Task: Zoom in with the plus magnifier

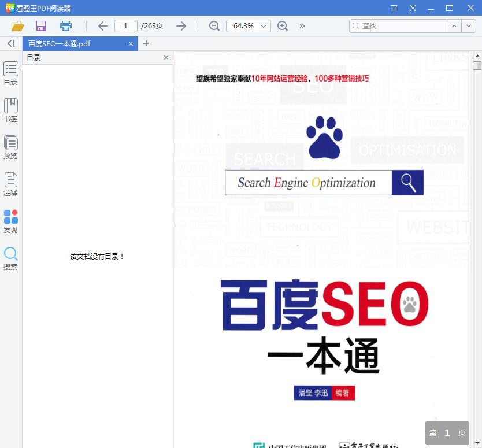Action: [283, 26]
